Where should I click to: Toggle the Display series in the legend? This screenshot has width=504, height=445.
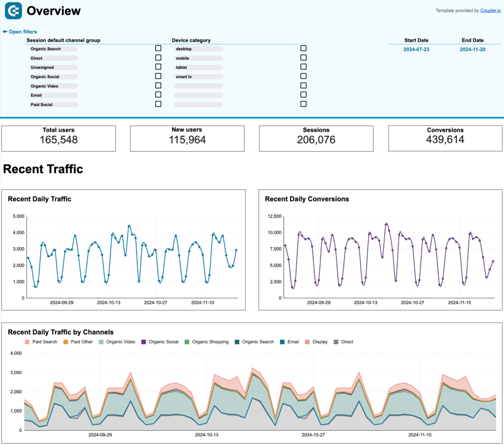coord(307,342)
